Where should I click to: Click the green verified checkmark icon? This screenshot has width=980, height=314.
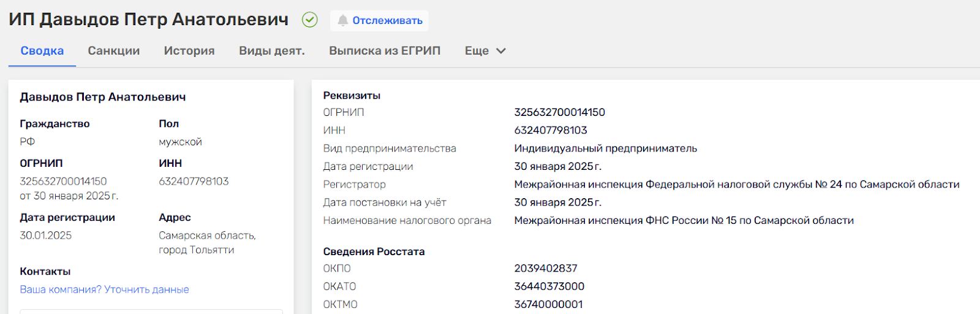tap(310, 20)
